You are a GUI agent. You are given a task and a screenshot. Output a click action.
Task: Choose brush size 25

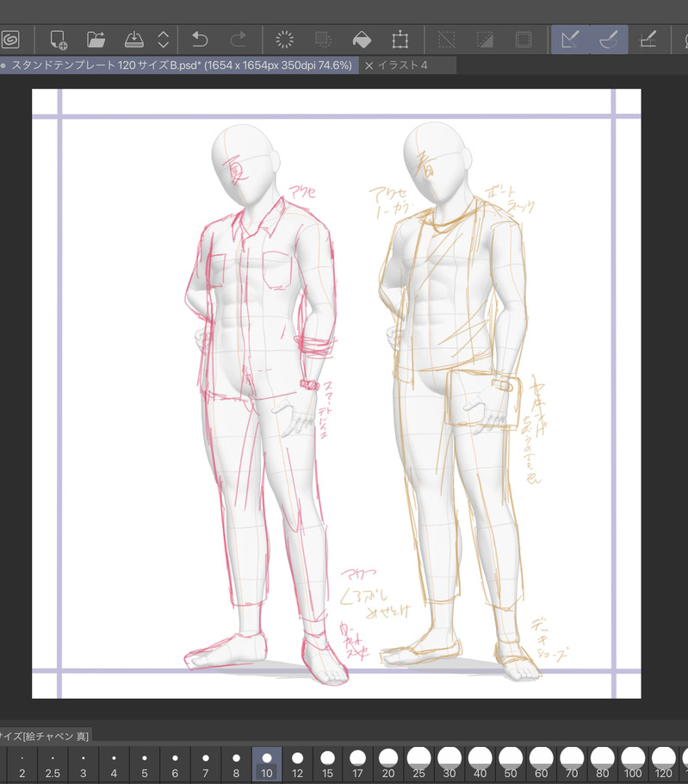tap(418, 764)
